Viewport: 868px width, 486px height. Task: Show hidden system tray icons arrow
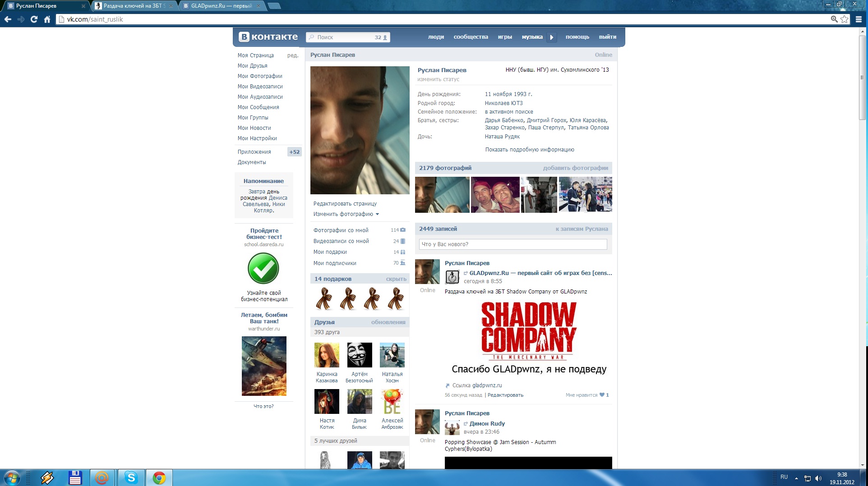[796, 478]
